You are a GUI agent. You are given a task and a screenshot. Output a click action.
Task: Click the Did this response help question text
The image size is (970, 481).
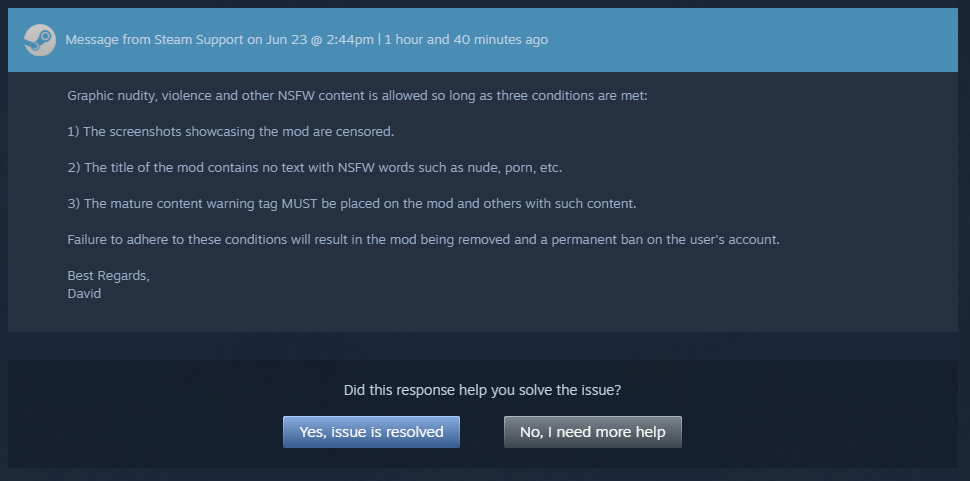[x=489, y=389]
